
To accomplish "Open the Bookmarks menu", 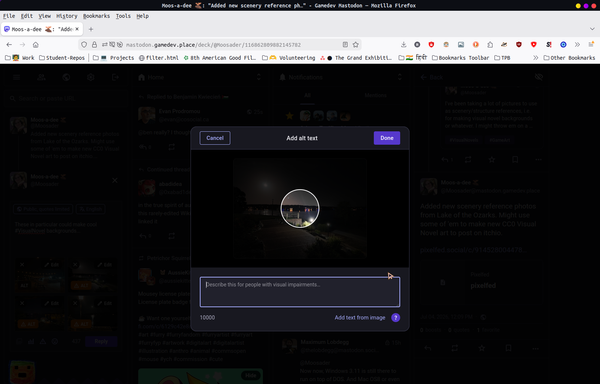I will pyautogui.click(x=96, y=16).
